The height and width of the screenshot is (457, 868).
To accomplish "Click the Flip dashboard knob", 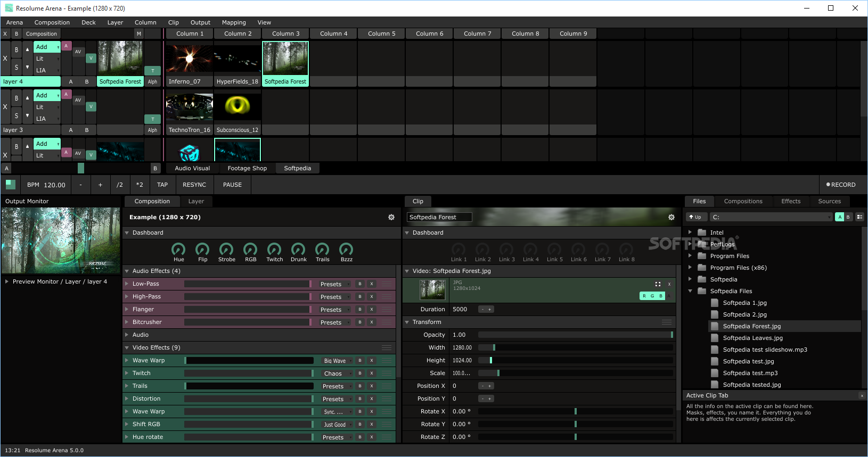I will (202, 249).
